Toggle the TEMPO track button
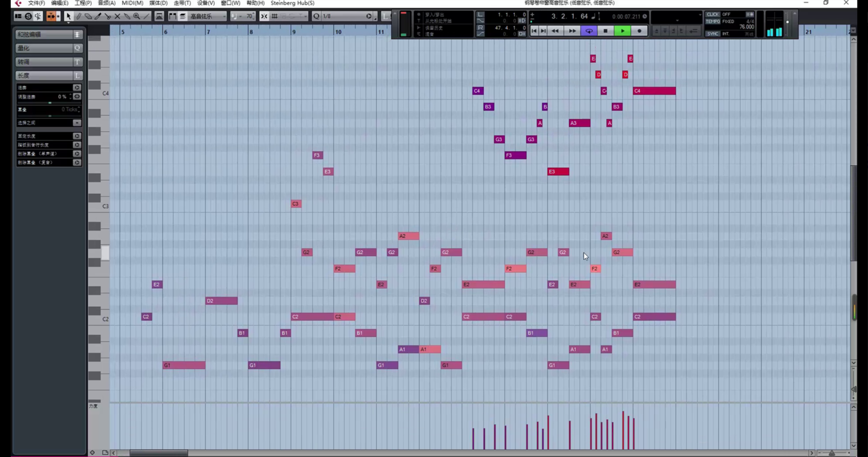This screenshot has height=457, width=868. tap(712, 21)
